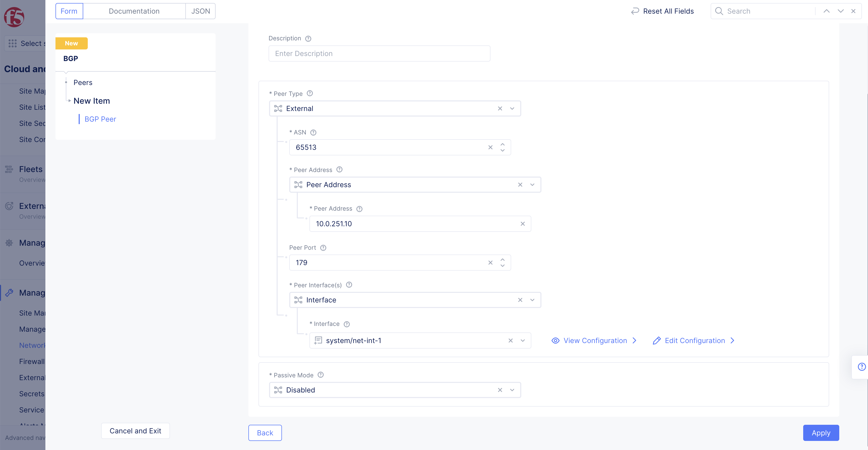This screenshot has width=868, height=450.
Task: Clear the External peer type selection
Action: click(500, 108)
